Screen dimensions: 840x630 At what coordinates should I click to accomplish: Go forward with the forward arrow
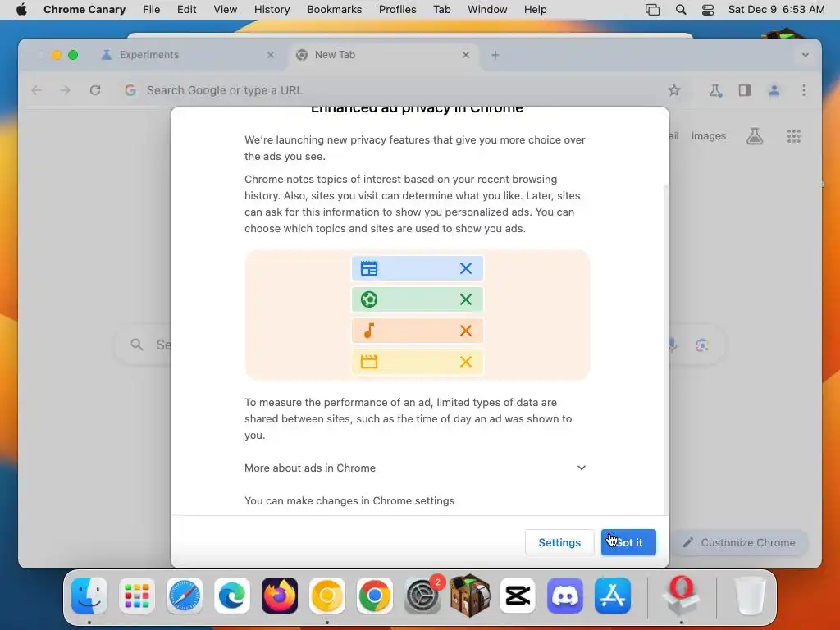pyautogui.click(x=66, y=90)
